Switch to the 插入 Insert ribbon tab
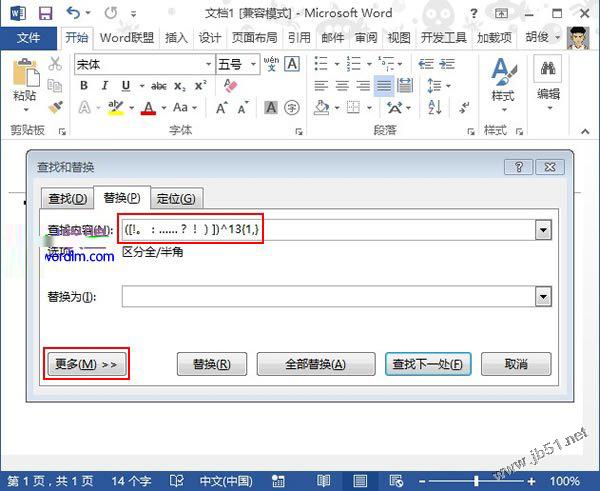 [176, 38]
